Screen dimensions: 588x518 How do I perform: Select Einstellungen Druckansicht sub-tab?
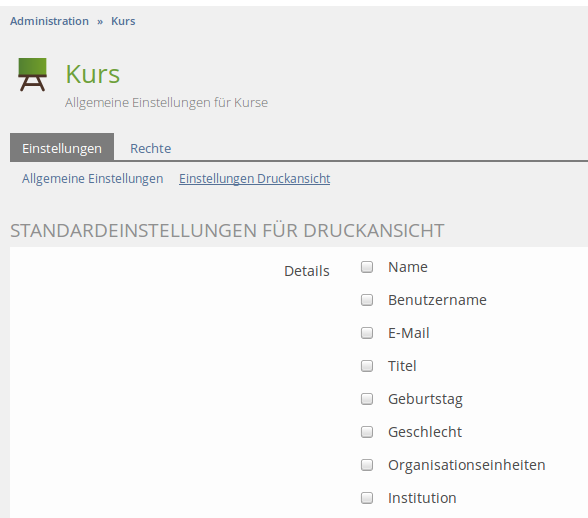click(255, 179)
